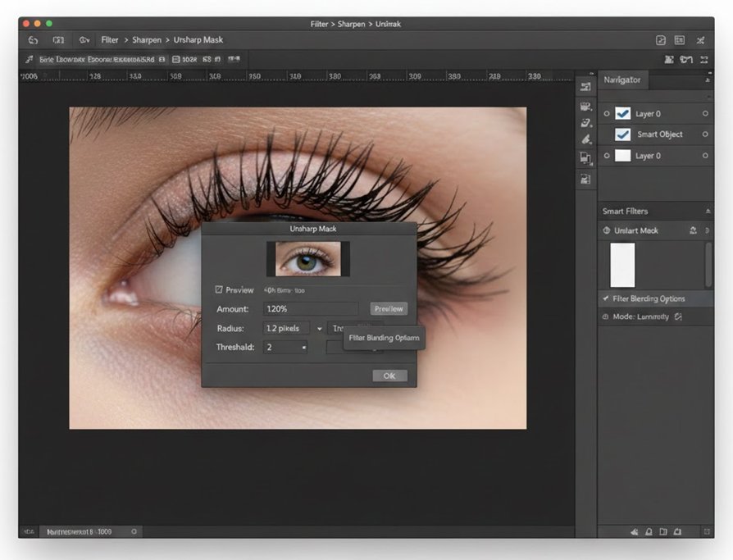Open the Radius units dropdown in the dialog
The image size is (733, 560).
click(x=320, y=328)
